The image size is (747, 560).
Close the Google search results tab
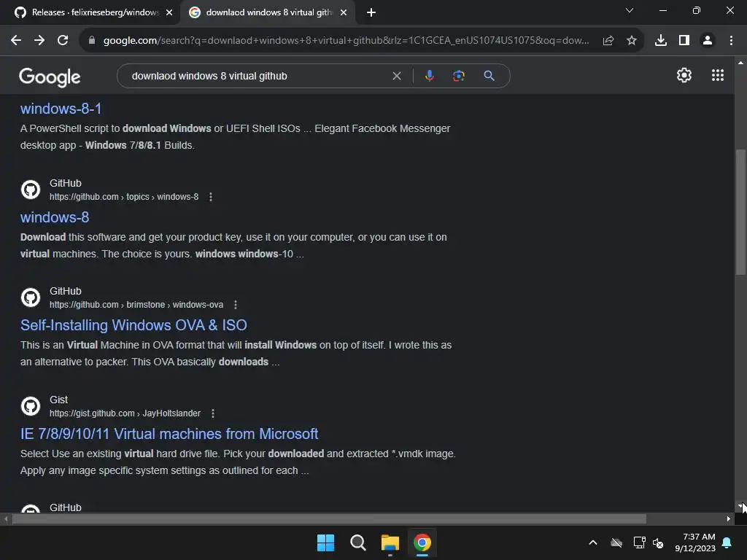tap(344, 12)
